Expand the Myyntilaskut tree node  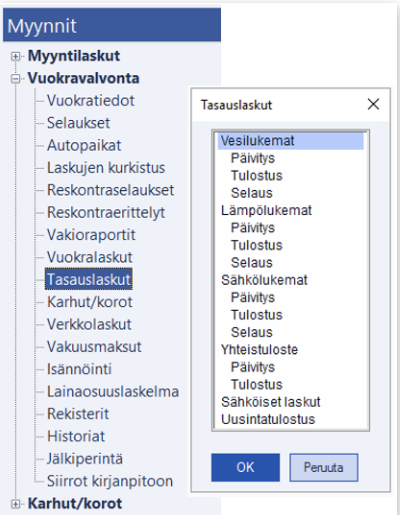click(x=15, y=56)
